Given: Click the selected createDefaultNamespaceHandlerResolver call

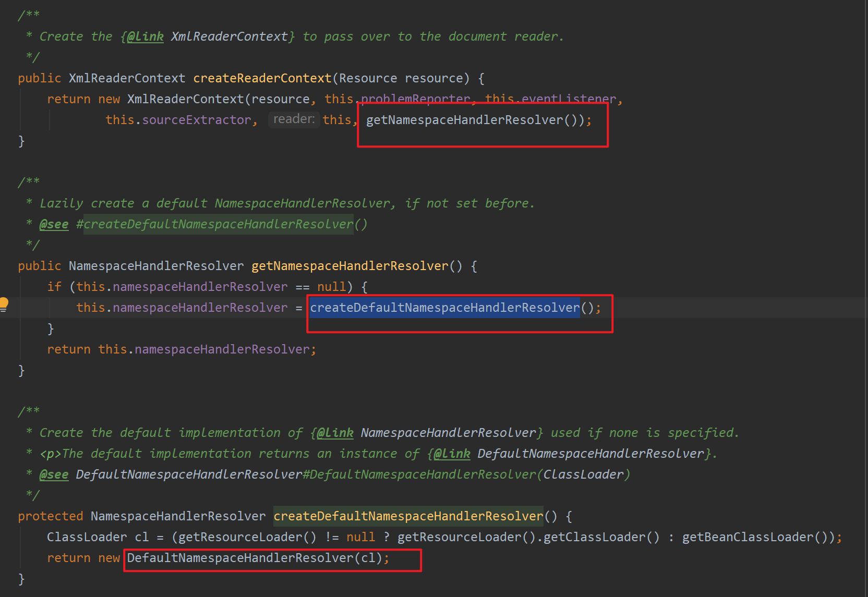Looking at the screenshot, I should click(444, 308).
